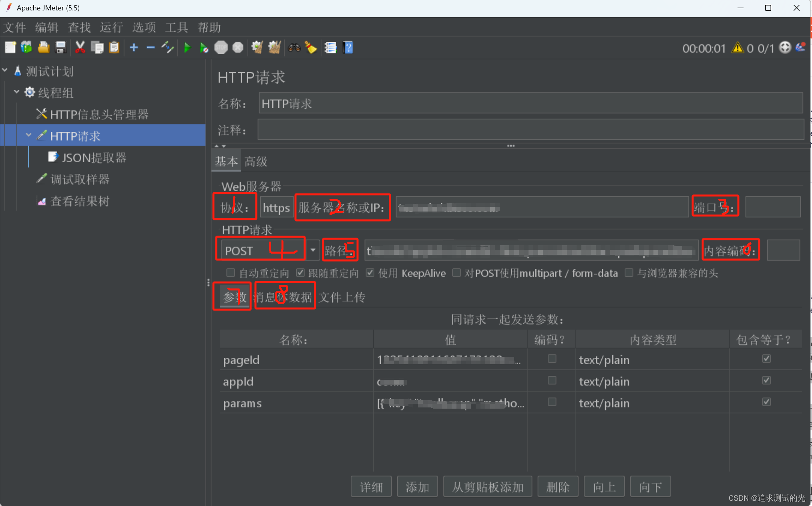Toggle the 使用 KeepAlive checkbox
The height and width of the screenshot is (506, 812).
[370, 273]
